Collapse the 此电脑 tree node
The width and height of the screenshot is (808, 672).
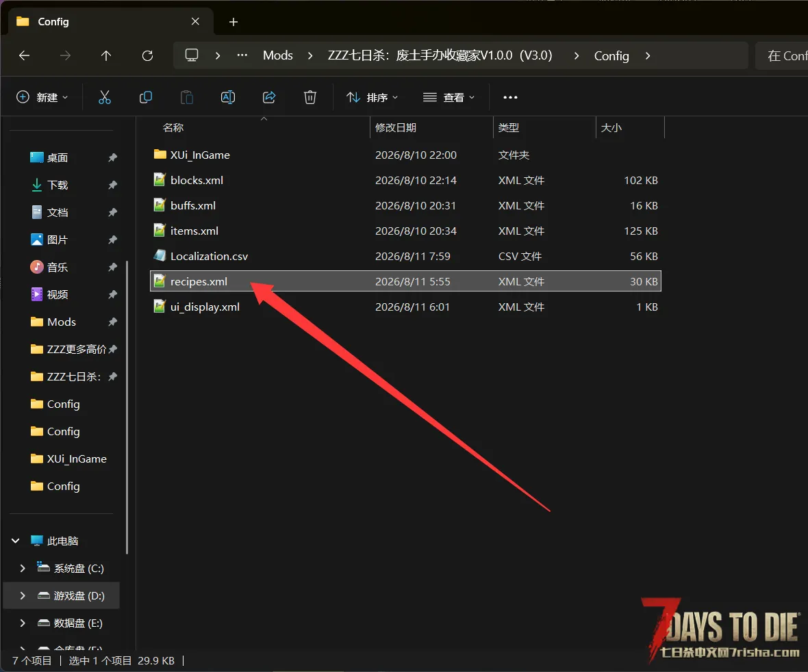(16, 541)
